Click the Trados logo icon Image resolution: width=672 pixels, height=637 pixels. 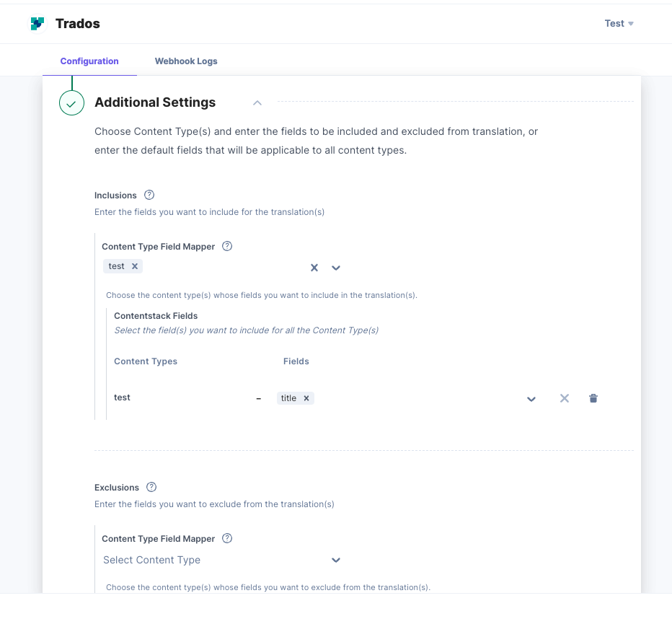point(37,24)
